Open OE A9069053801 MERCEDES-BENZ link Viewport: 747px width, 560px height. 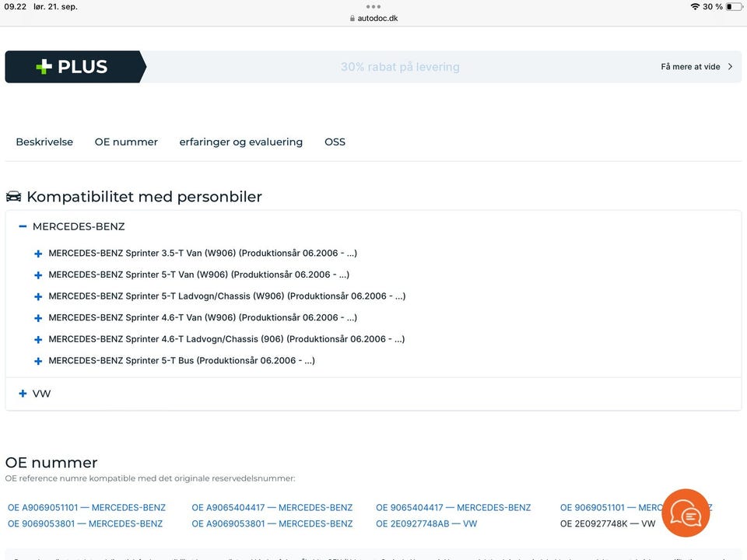click(272, 523)
